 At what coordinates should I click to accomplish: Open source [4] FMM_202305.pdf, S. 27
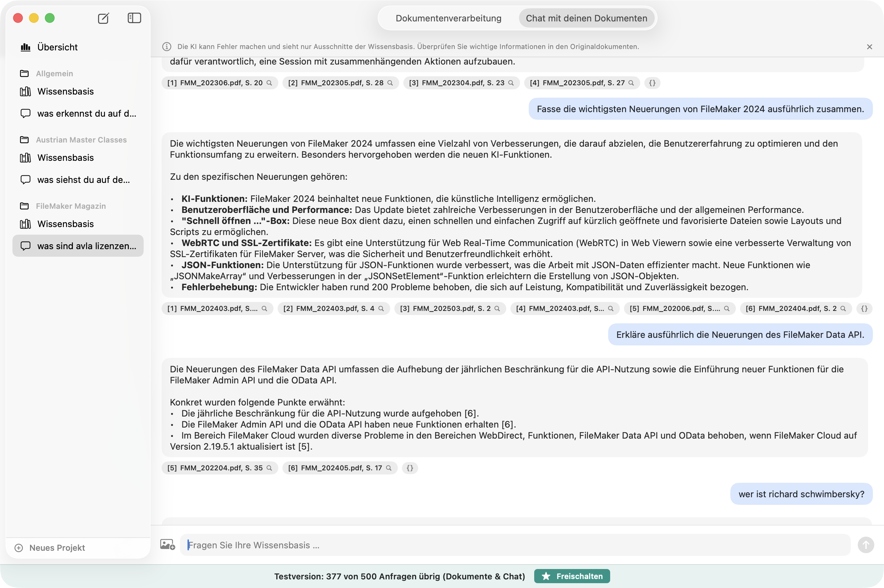coord(582,83)
